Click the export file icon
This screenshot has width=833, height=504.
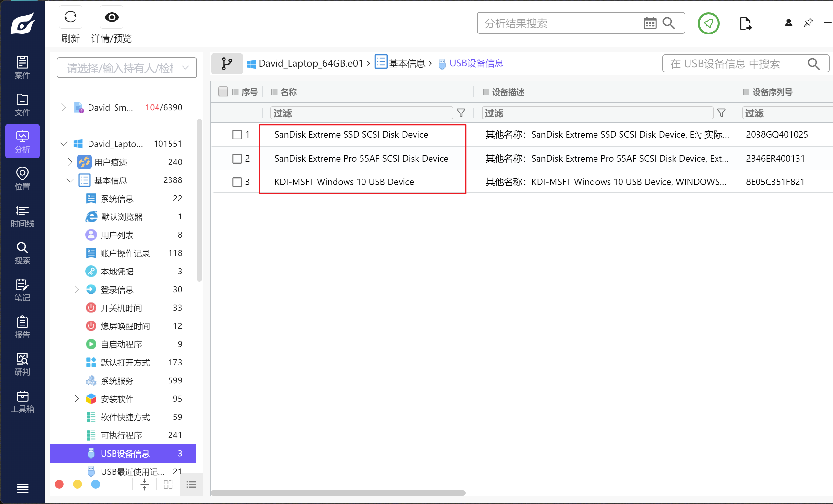pos(745,23)
